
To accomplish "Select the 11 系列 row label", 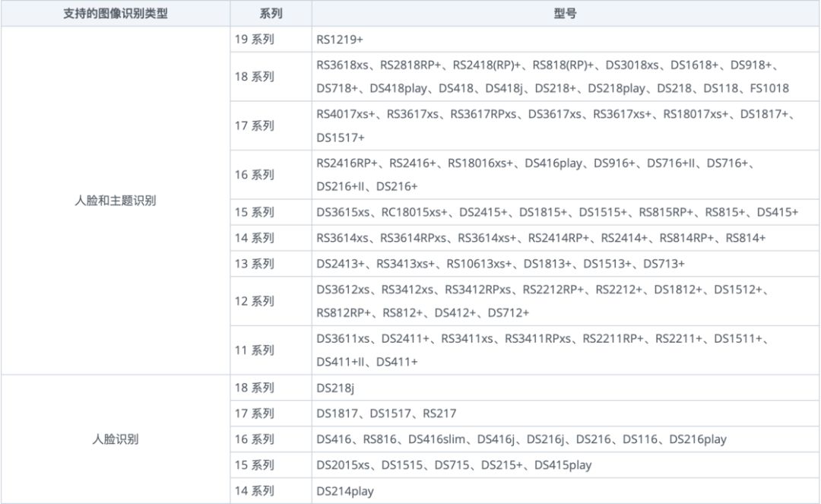I will tap(254, 350).
